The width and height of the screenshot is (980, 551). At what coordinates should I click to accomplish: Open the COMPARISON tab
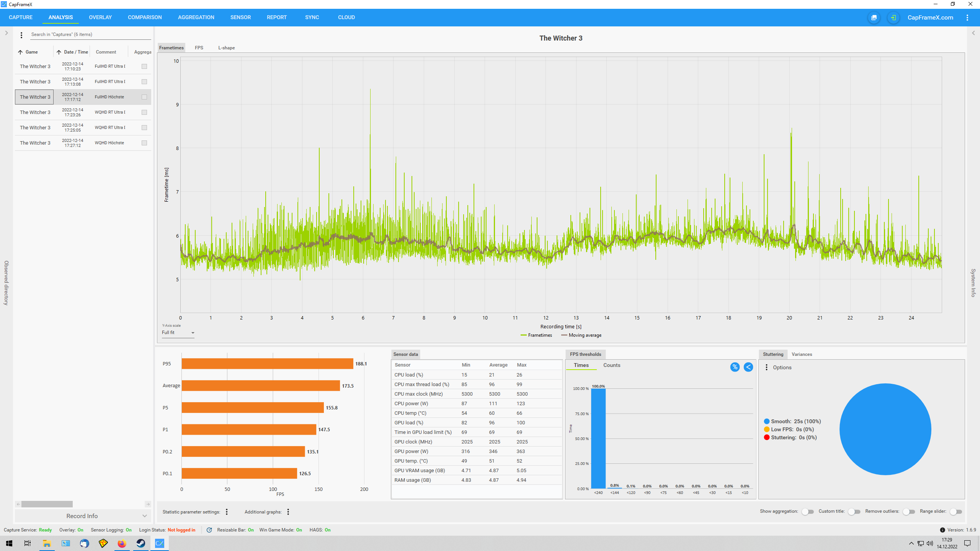(x=145, y=18)
